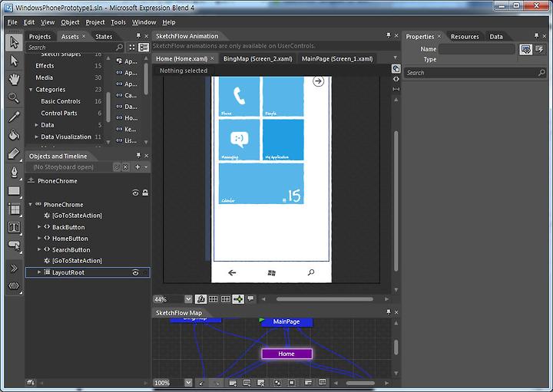This screenshot has height=392, width=553.
Task: Select Basic Controls asset category
Action: tap(61, 101)
